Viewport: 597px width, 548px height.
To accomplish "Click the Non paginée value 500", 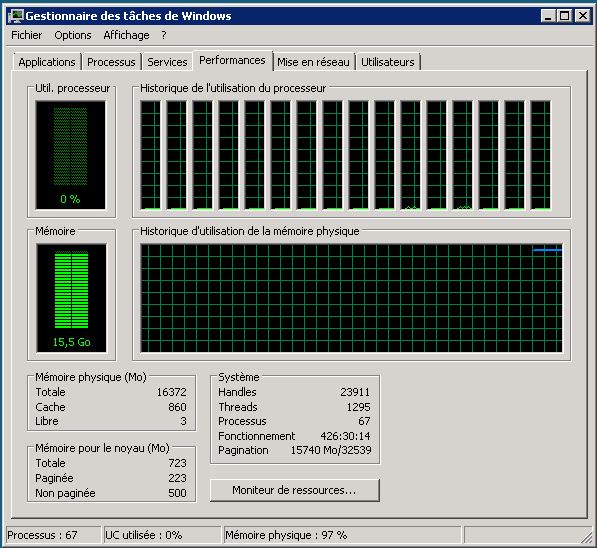I will pos(177,493).
